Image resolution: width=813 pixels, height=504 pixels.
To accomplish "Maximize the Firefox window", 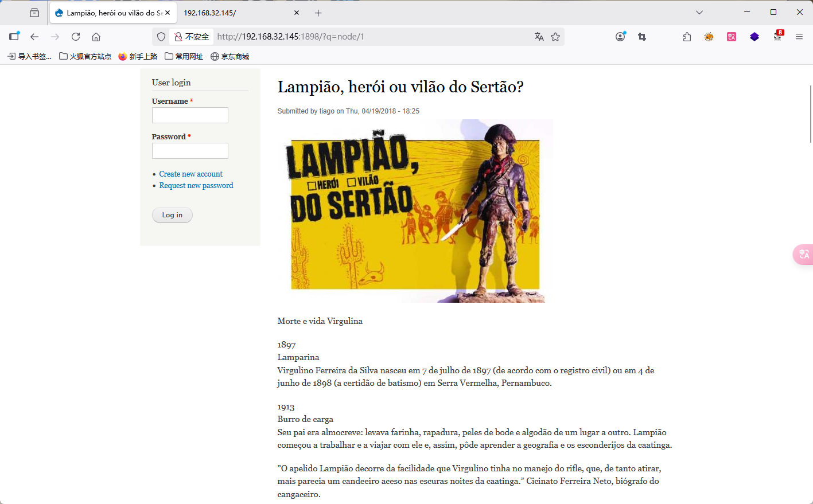I will tap(773, 12).
